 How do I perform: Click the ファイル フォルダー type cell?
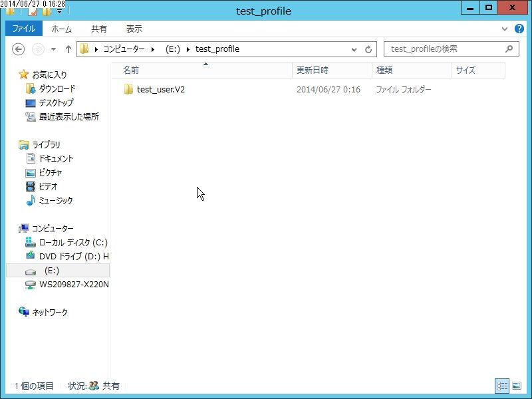tap(404, 90)
